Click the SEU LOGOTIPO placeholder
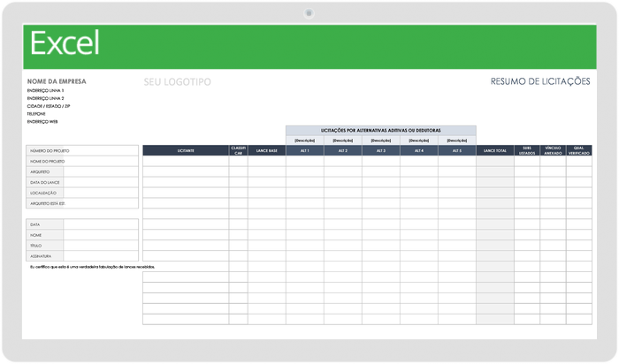Image resolution: width=619 pixels, height=364 pixels. 177,82
